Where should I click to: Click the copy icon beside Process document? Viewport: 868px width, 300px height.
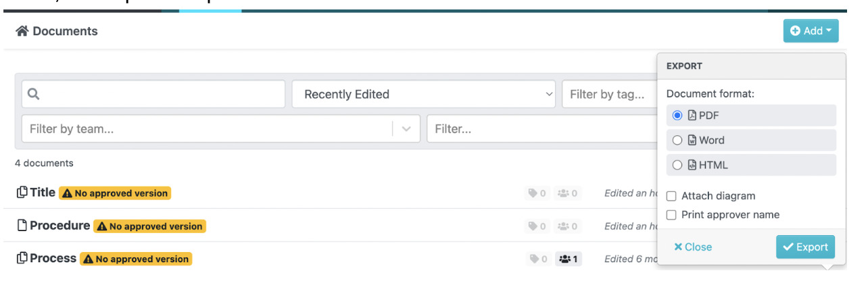(x=22, y=258)
